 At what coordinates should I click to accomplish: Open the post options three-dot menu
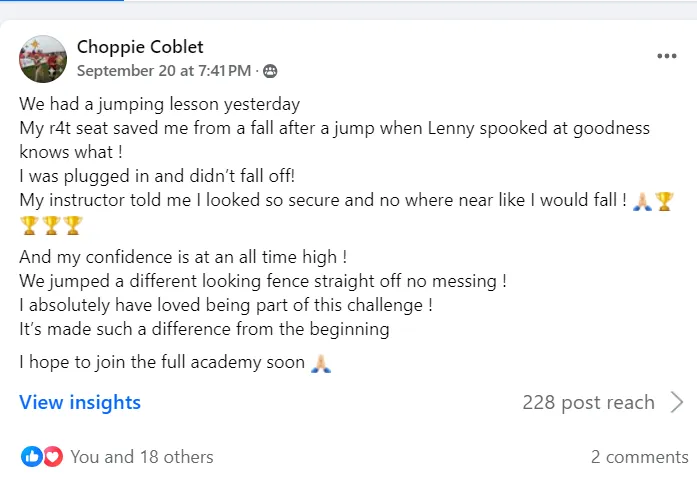click(666, 56)
